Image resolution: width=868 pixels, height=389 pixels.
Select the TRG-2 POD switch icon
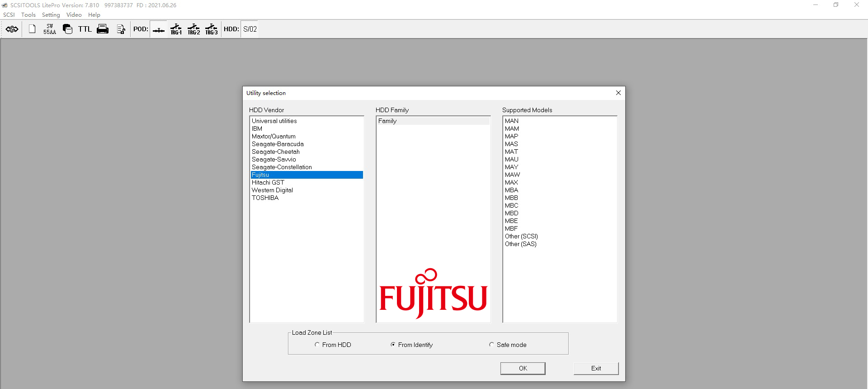194,29
